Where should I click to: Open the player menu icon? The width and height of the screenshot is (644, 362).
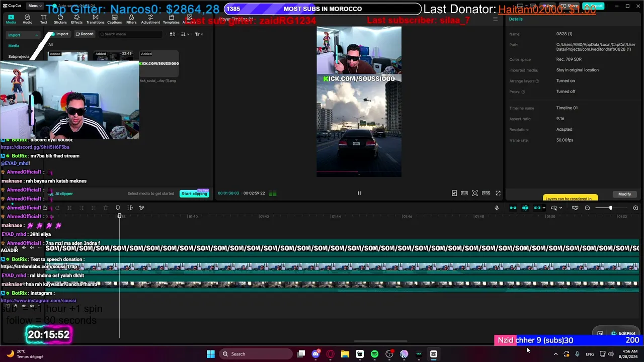[x=496, y=19]
